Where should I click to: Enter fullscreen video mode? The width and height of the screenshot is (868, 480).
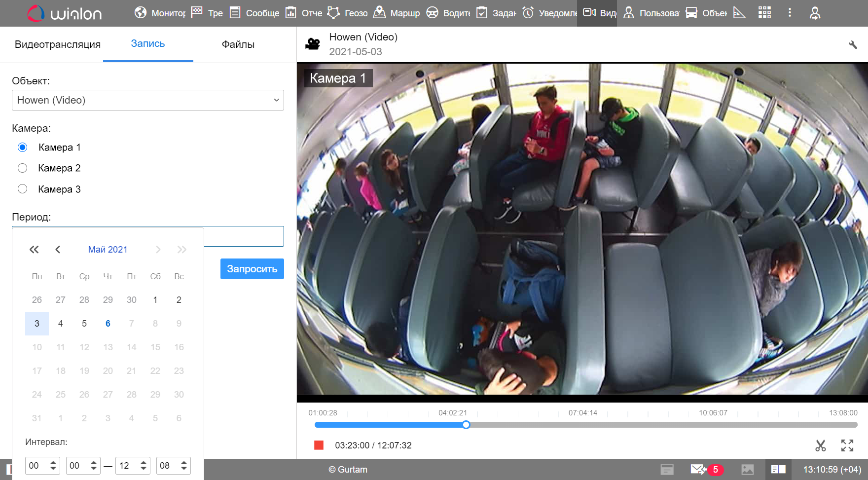[x=847, y=445]
